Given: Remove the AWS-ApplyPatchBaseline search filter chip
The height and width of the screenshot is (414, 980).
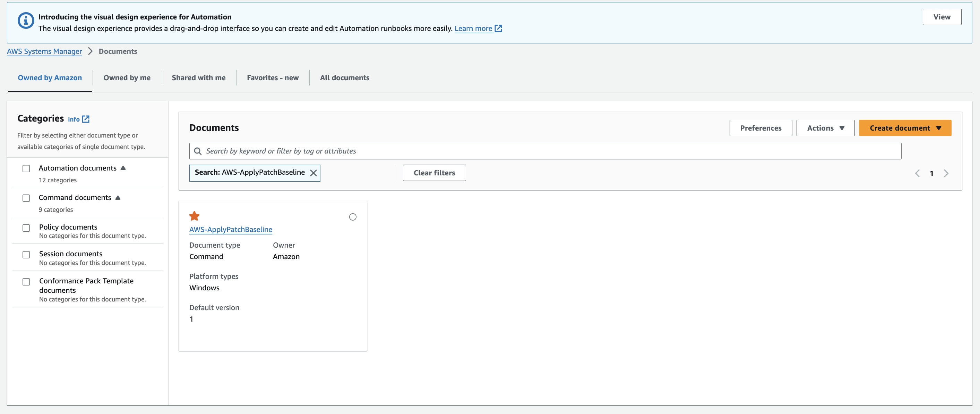Looking at the screenshot, I should tap(313, 173).
